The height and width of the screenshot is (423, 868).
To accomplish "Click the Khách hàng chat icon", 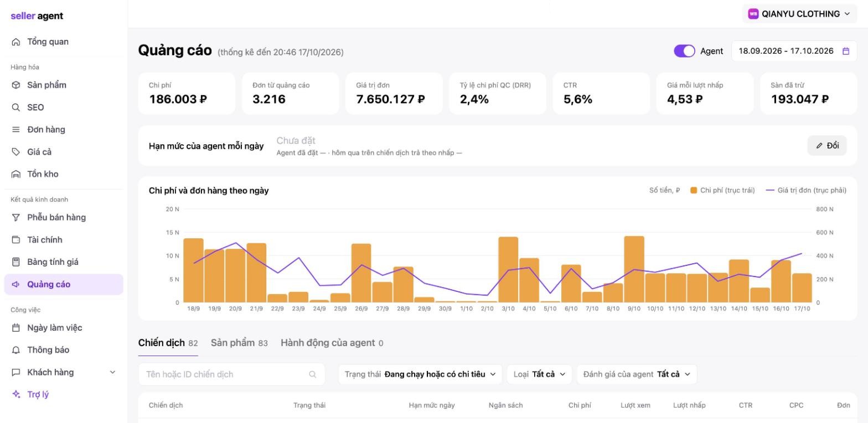I will 16,372.
